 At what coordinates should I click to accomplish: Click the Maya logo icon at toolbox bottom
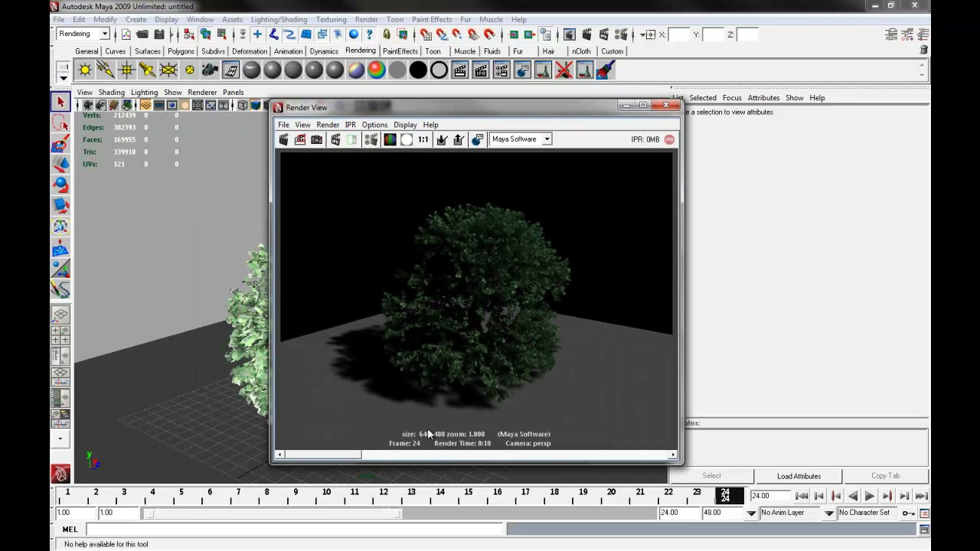click(60, 474)
